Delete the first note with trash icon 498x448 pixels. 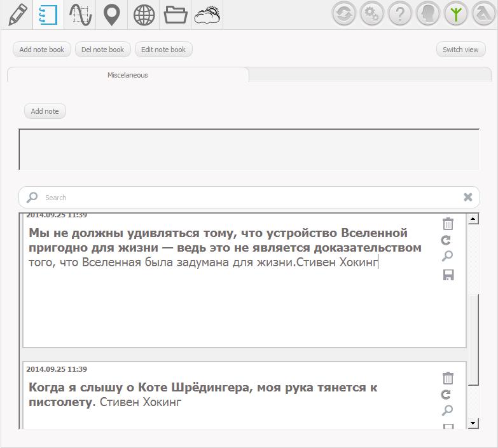pos(448,224)
